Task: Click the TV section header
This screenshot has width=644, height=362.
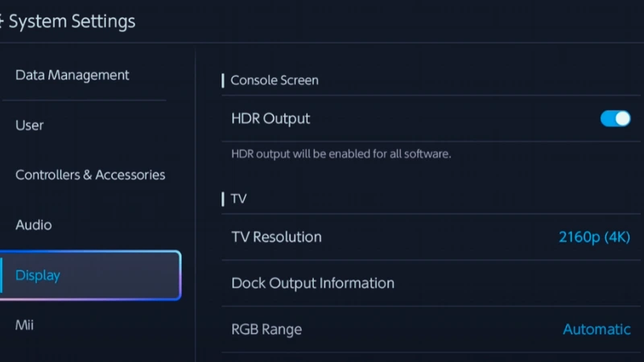Action: 238,199
